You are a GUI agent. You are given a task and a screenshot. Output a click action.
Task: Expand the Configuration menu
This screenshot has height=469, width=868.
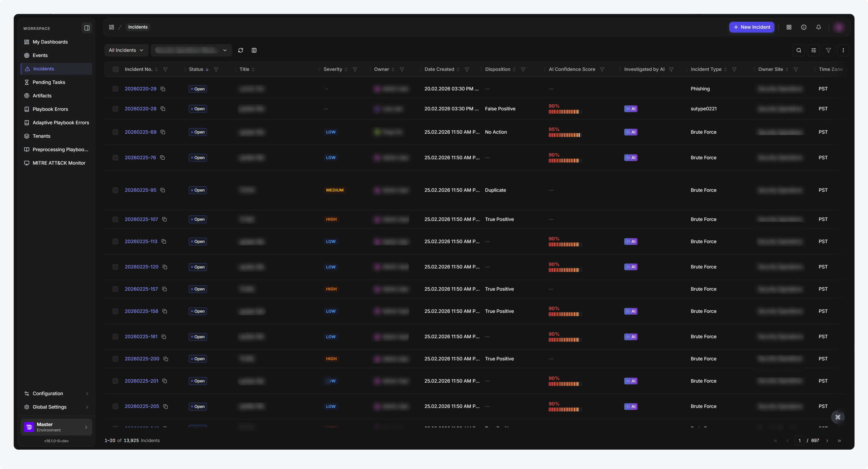[56, 394]
